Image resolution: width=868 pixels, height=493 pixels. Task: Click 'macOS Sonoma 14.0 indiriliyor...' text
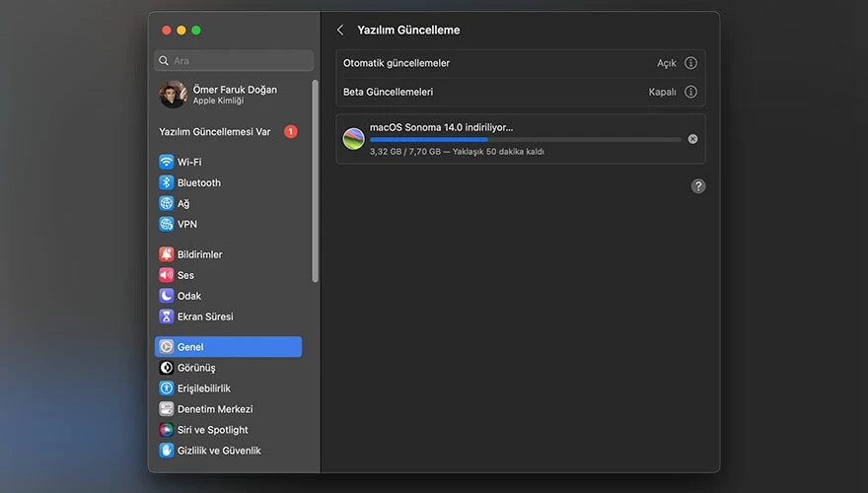(x=441, y=127)
